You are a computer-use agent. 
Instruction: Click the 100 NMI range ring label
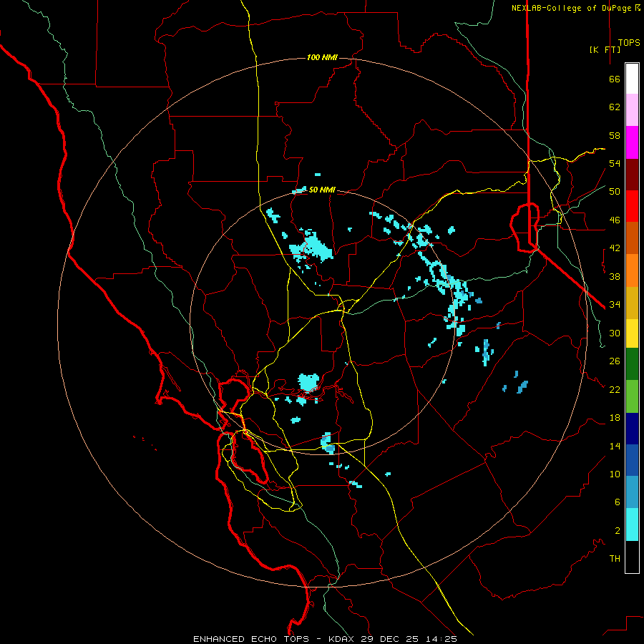(x=322, y=57)
